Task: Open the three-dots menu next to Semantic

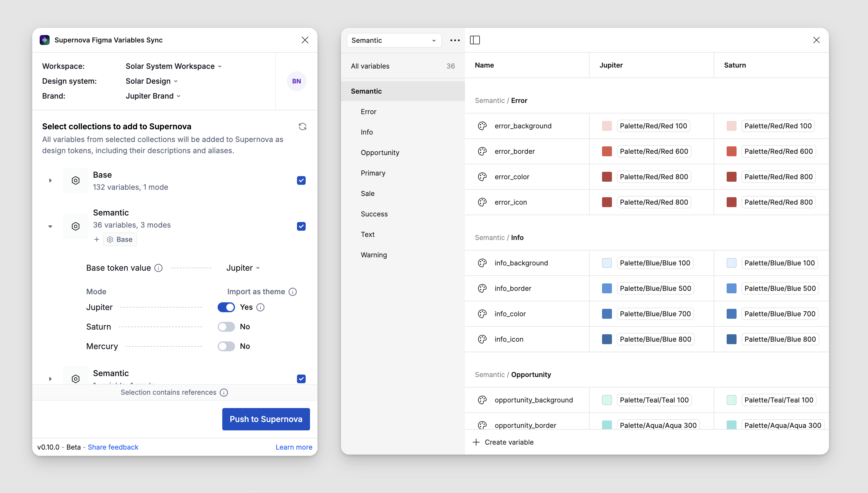Action: pos(455,40)
